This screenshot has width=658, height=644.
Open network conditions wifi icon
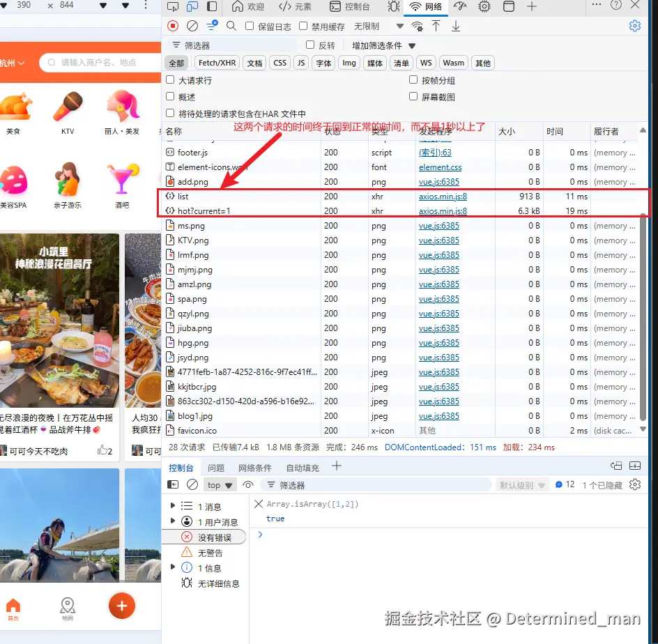417,26
